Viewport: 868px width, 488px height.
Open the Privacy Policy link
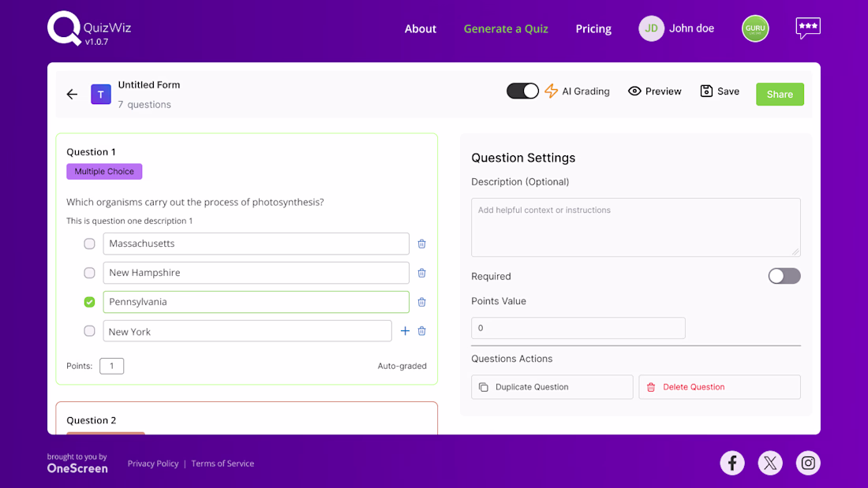tap(153, 464)
